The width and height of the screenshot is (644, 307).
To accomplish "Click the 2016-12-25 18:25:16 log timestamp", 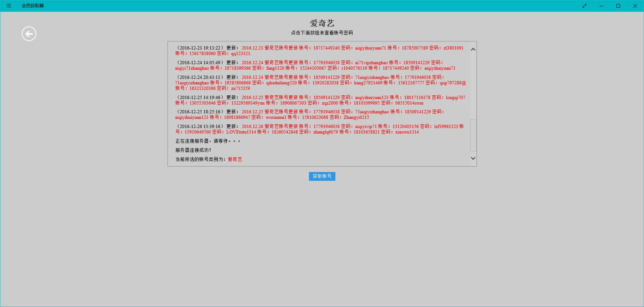I will [x=200, y=112].
